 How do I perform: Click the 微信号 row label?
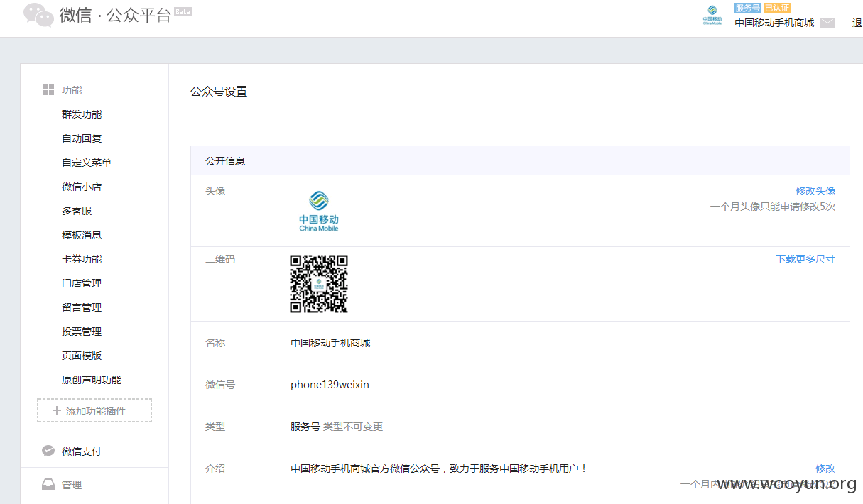click(220, 385)
